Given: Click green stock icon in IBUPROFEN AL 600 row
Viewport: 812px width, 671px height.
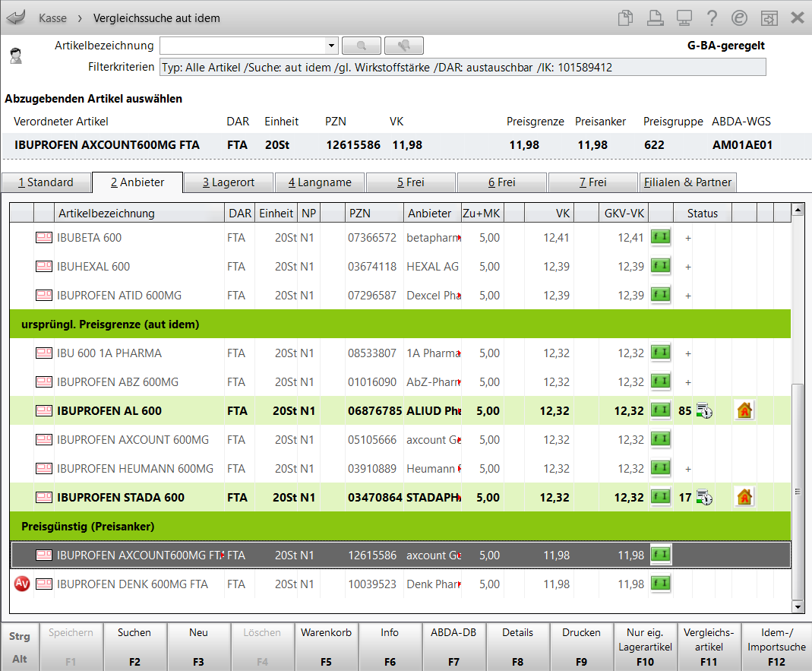Looking at the screenshot, I should tap(661, 410).
